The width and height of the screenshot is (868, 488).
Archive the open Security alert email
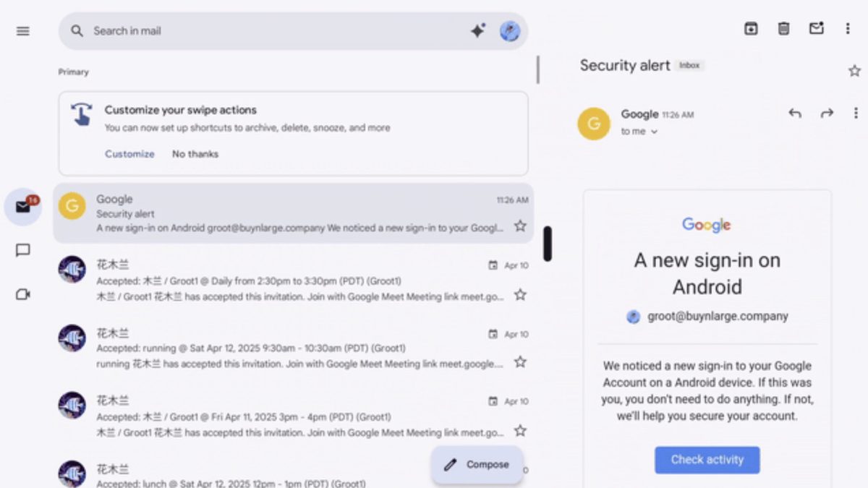pyautogui.click(x=751, y=29)
